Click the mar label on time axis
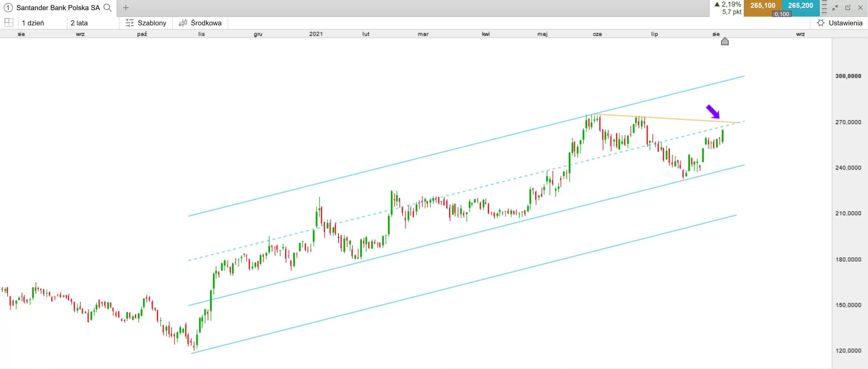Image resolution: width=868 pixels, height=369 pixels. pyautogui.click(x=423, y=34)
